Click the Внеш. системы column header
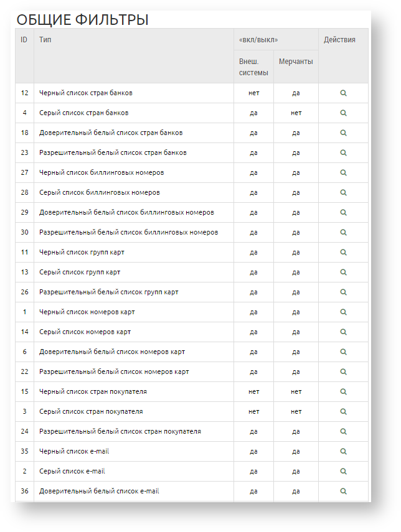Screen dimensions: 401x532 [253, 67]
